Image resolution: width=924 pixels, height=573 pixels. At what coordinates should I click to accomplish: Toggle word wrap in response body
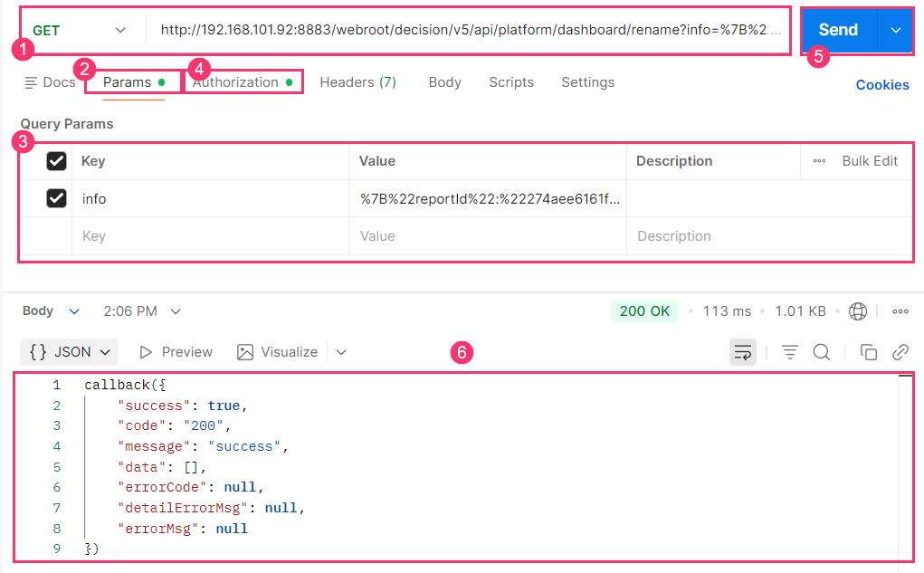click(x=742, y=352)
